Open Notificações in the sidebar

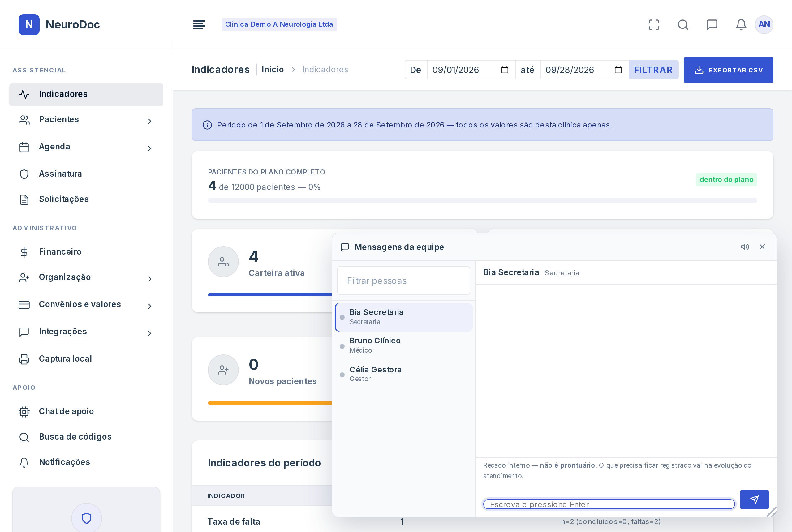[x=86, y=462]
